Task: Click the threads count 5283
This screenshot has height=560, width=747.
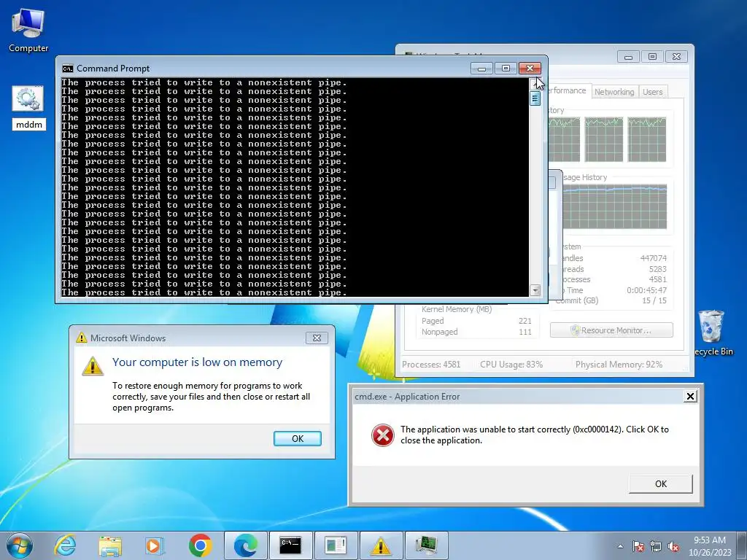Action: (657, 269)
